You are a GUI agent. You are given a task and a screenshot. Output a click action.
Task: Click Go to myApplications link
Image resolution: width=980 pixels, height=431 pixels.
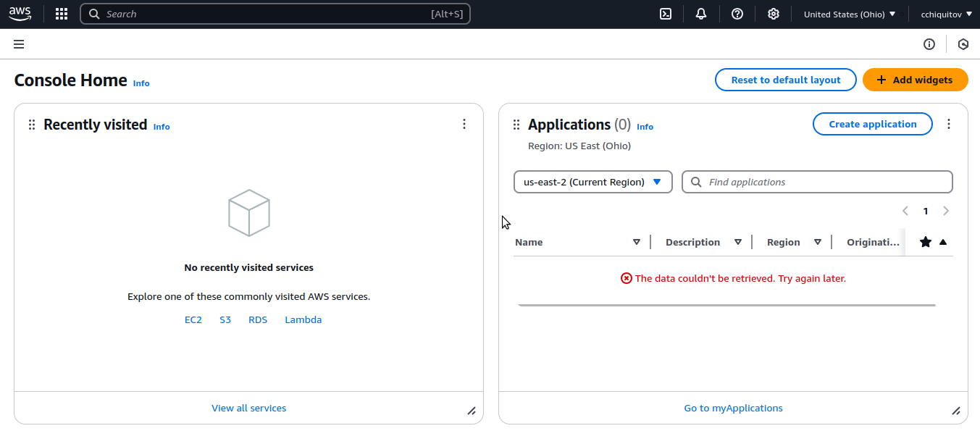733,408
